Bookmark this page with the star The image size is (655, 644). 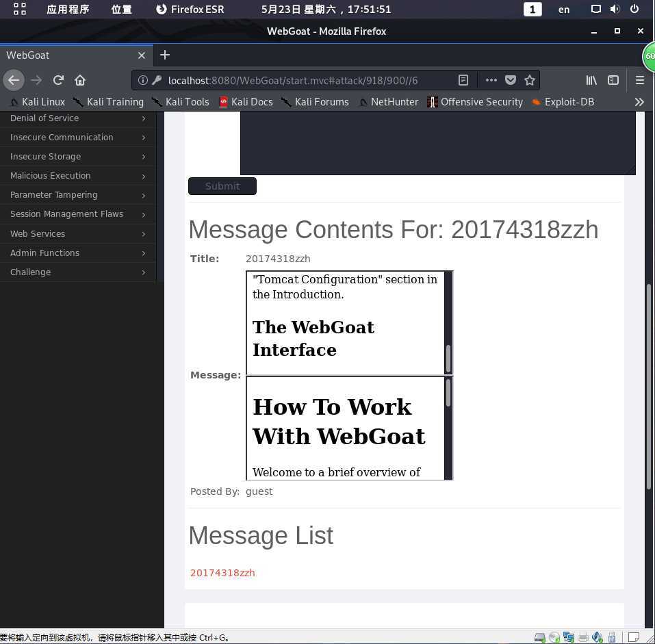coord(530,80)
